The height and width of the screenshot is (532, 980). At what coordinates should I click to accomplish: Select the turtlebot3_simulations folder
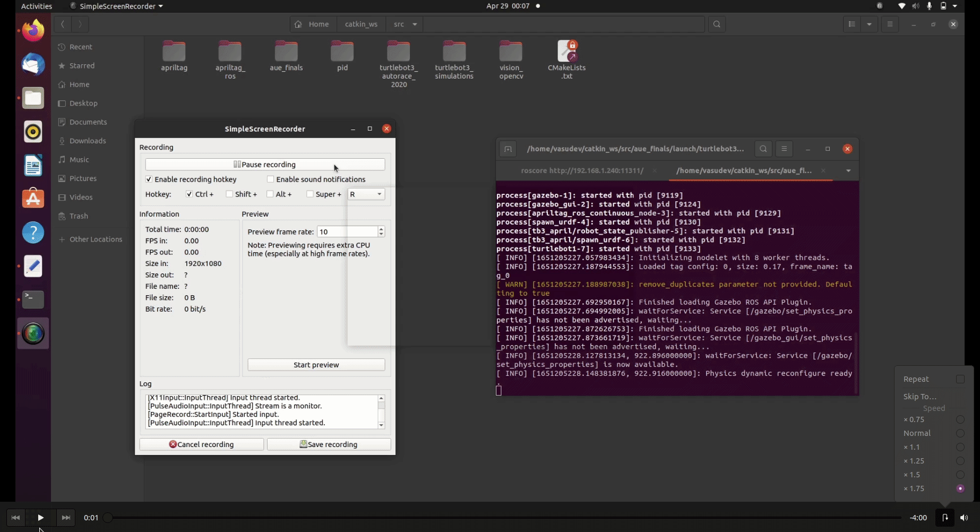454,60
